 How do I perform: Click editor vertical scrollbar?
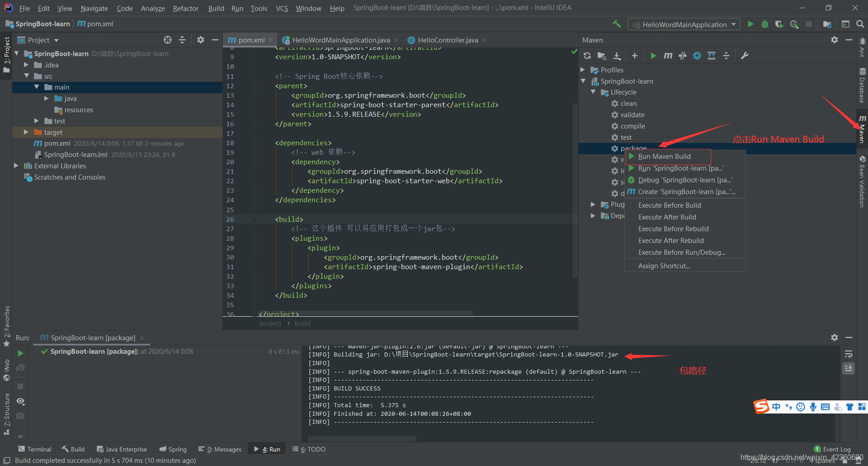(575, 190)
